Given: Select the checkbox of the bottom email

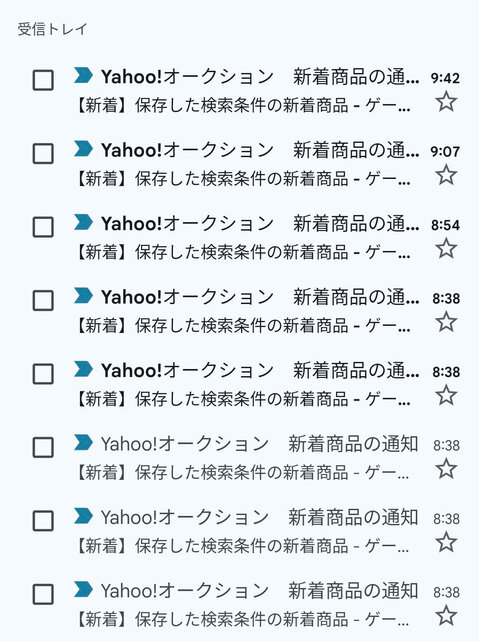Looking at the screenshot, I should [x=43, y=594].
